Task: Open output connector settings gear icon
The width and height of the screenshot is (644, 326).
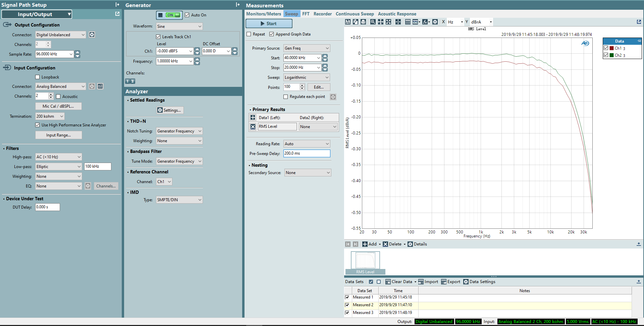Action: (x=92, y=35)
